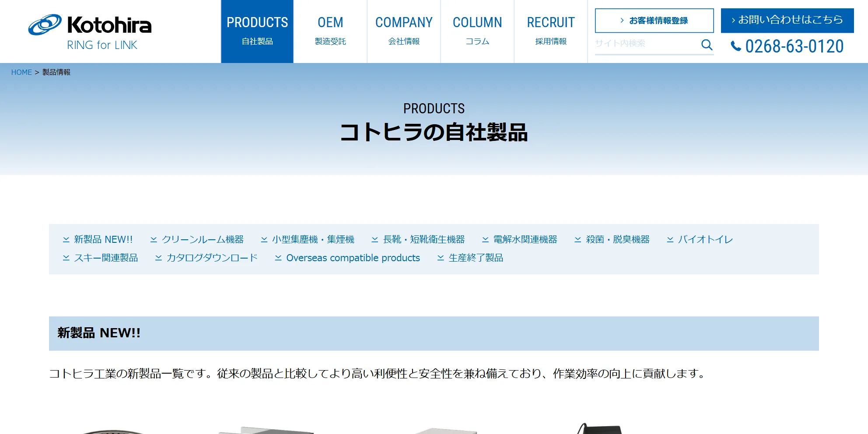Click the phone handset icon

click(x=736, y=46)
